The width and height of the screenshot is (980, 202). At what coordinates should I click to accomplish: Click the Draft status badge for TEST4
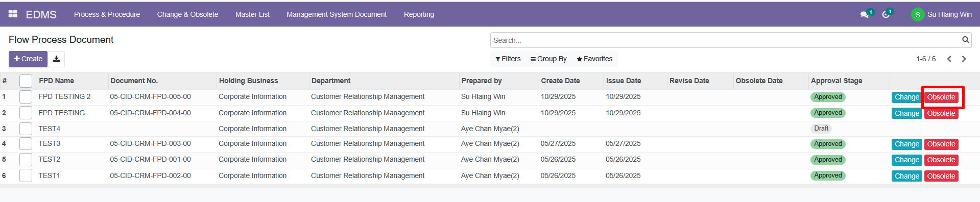[x=821, y=129]
